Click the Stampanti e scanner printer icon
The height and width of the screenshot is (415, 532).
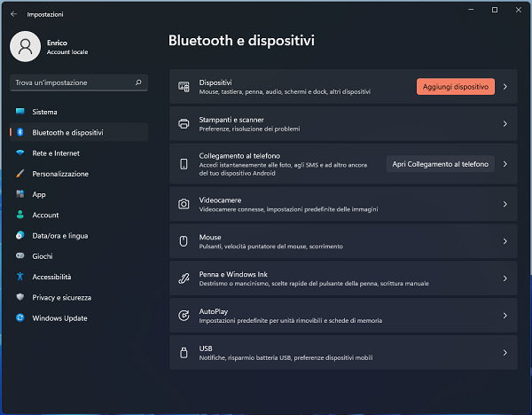(x=184, y=124)
